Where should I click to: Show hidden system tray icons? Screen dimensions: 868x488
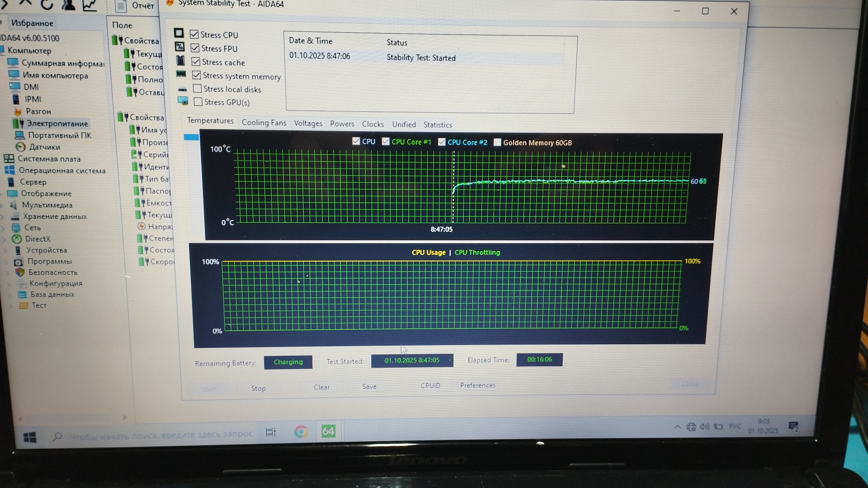click(677, 427)
